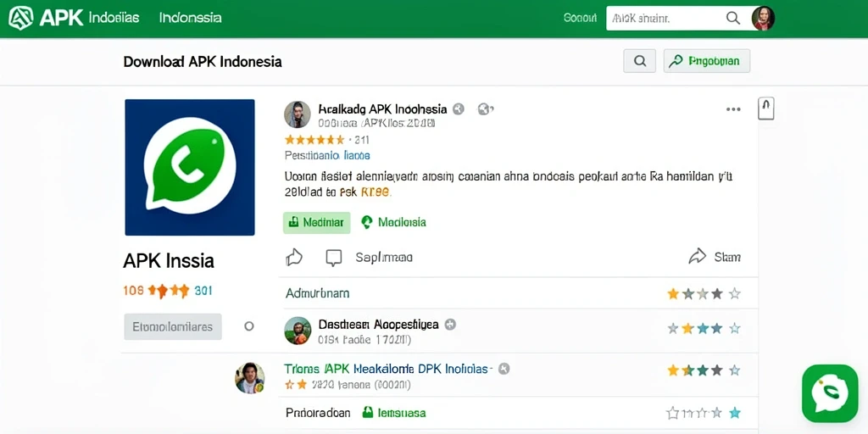Set star rating on the Admurbnam row

[x=704, y=294]
